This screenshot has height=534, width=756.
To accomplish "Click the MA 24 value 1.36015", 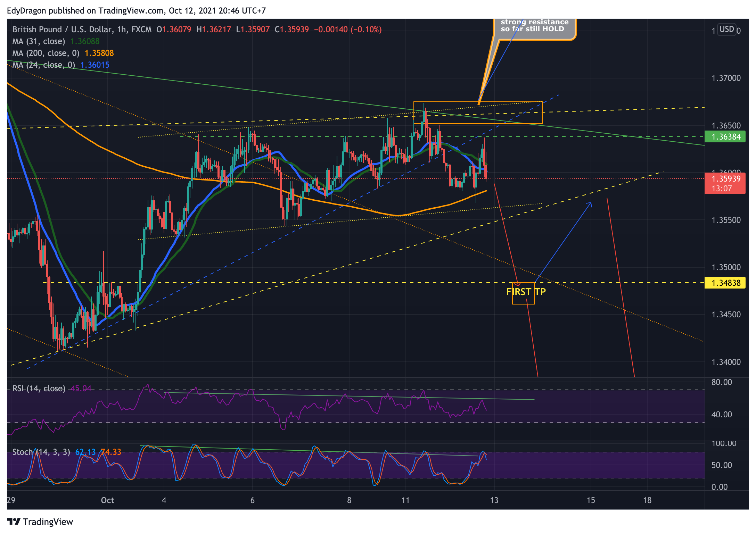I will point(95,65).
